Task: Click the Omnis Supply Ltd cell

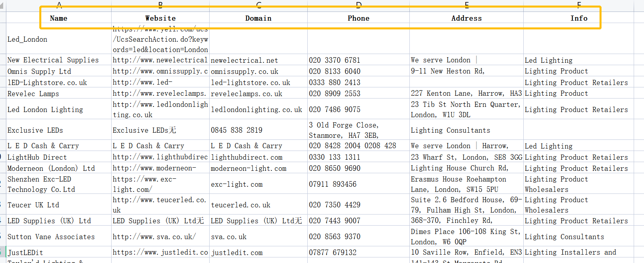Action: click(59, 71)
